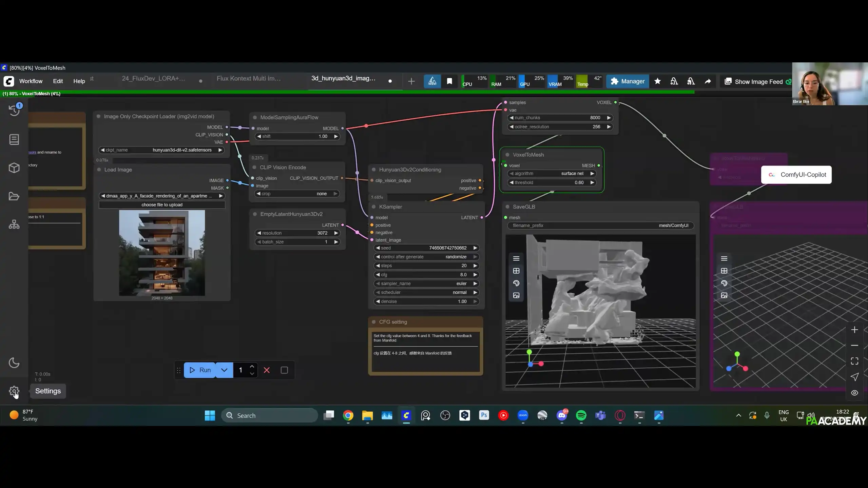
Task: Open the templates hierarchy sidebar icon
Action: pyautogui.click(x=14, y=224)
